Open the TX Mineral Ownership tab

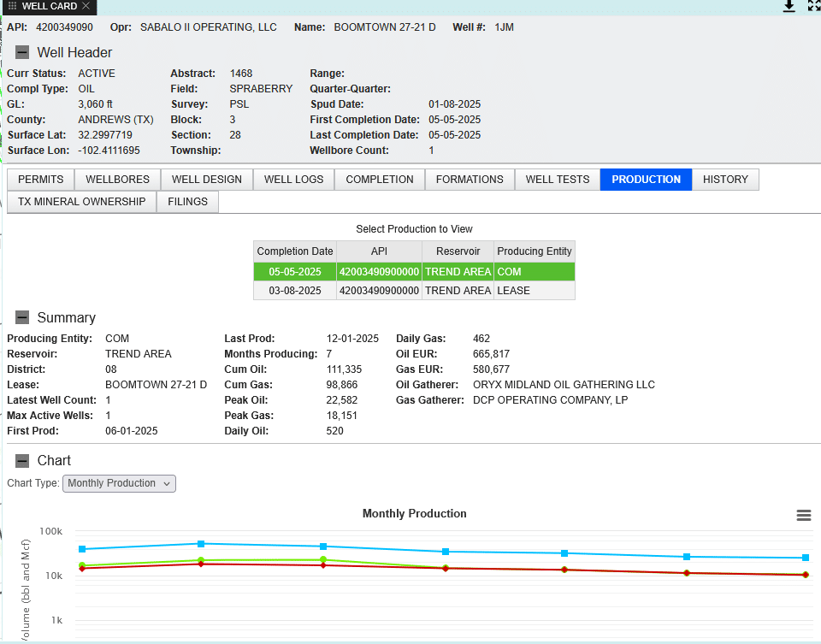point(81,202)
